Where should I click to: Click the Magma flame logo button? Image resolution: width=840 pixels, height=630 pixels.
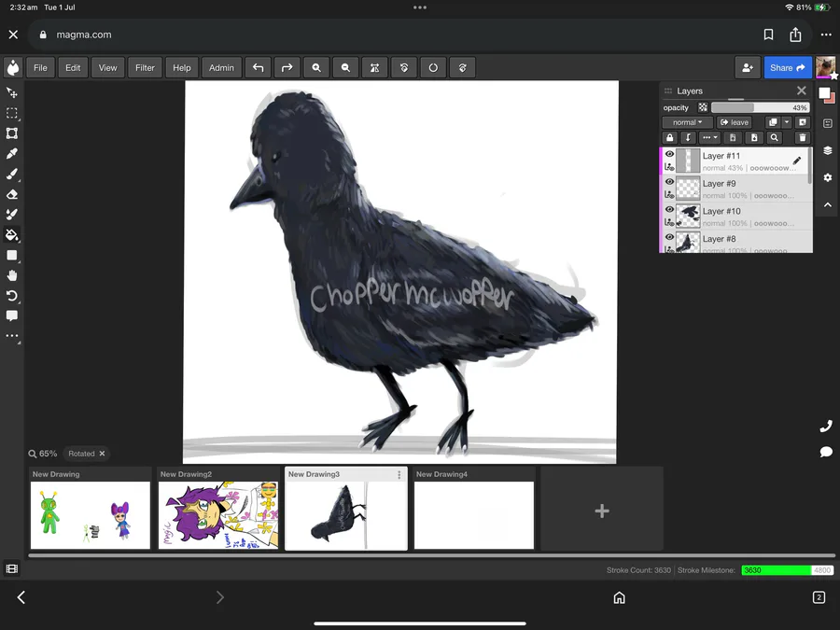pos(13,67)
